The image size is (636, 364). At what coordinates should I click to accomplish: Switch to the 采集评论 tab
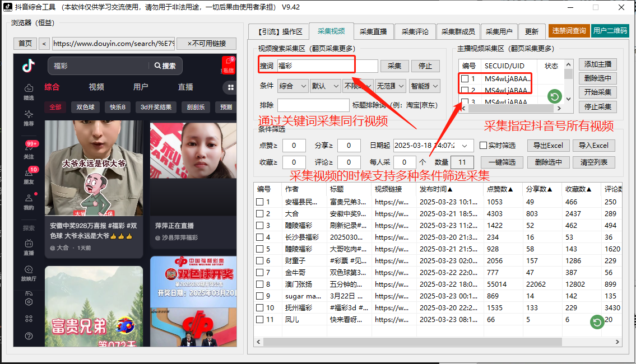click(415, 31)
